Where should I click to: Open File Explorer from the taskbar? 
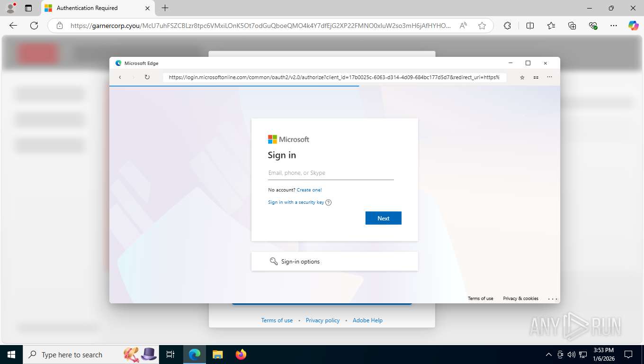coord(217,355)
